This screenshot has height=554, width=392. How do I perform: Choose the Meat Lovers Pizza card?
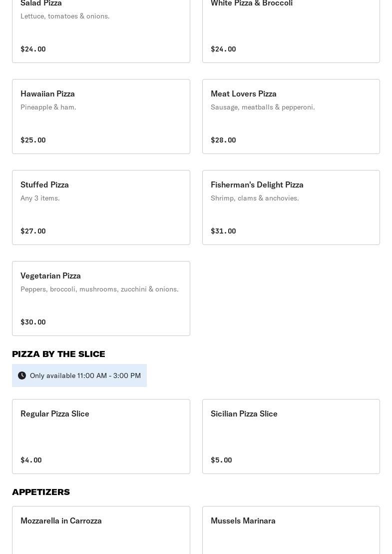point(291,116)
